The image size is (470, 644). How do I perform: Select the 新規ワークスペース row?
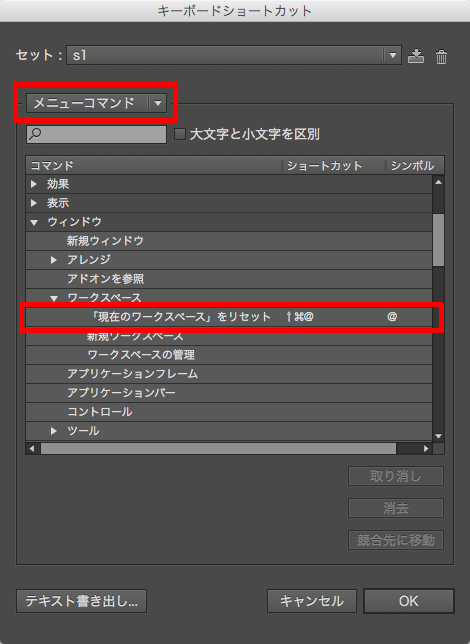(x=229, y=337)
